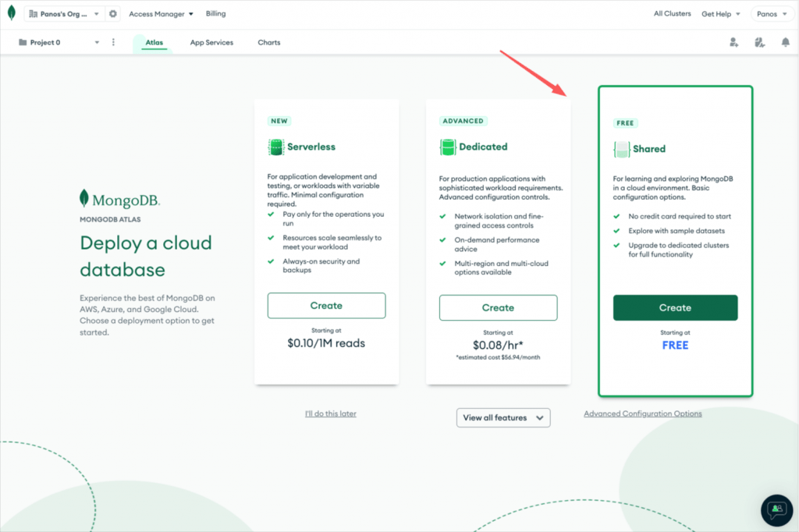Open the project activity feed icon
Image resolution: width=799 pixels, height=532 pixels.
pos(759,42)
